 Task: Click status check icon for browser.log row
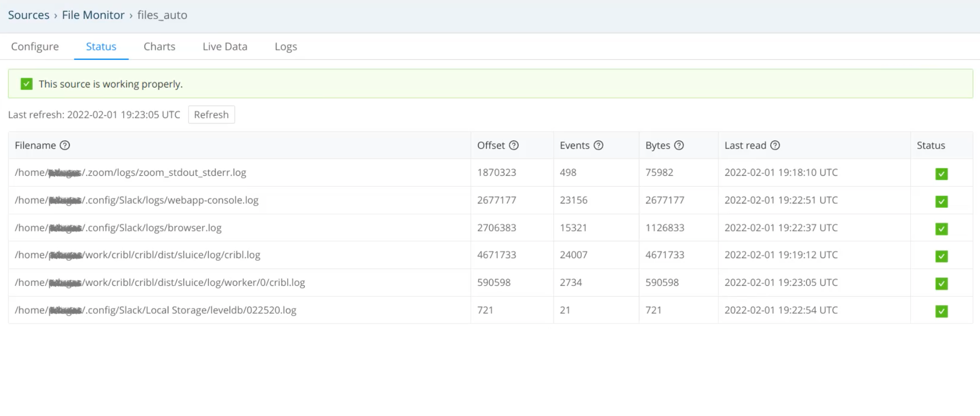941,229
